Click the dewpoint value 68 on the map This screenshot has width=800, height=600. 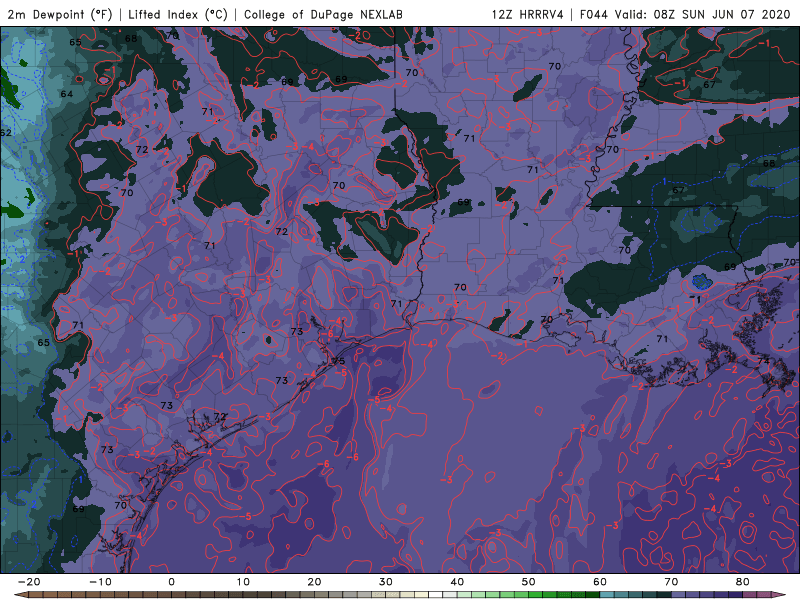point(131,38)
